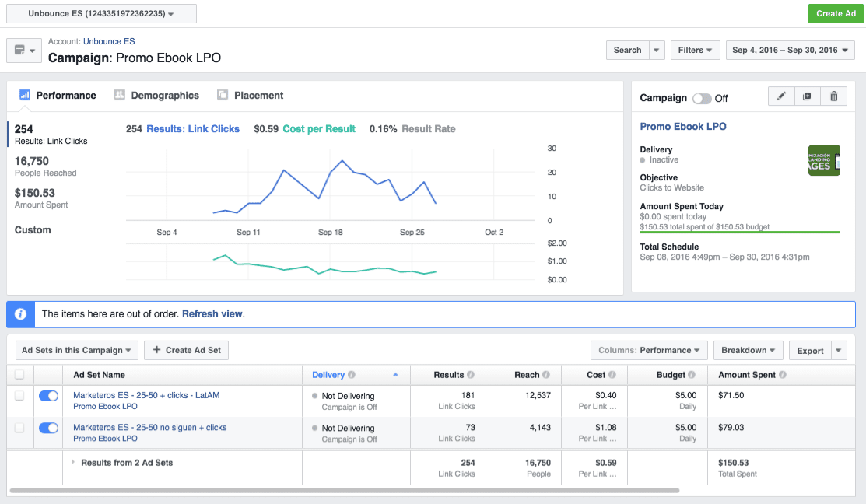The image size is (866, 504).
Task: Check the select-all ad sets checkbox
Action: (19, 375)
